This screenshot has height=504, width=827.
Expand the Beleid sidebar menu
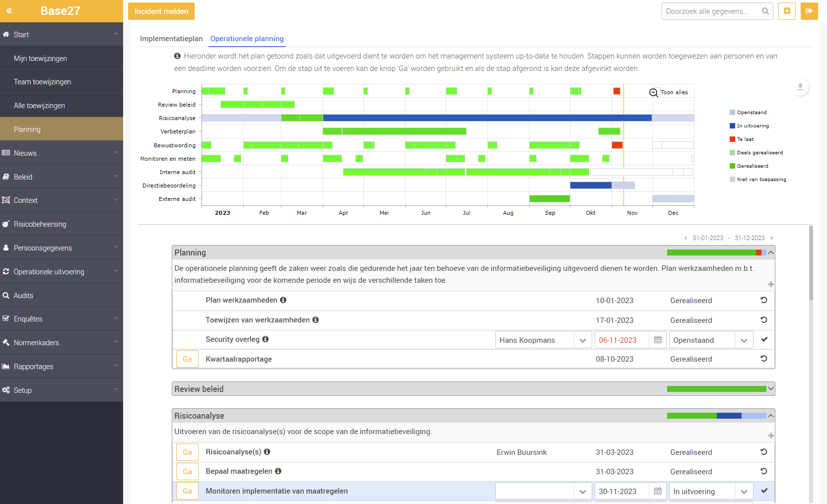click(x=62, y=177)
